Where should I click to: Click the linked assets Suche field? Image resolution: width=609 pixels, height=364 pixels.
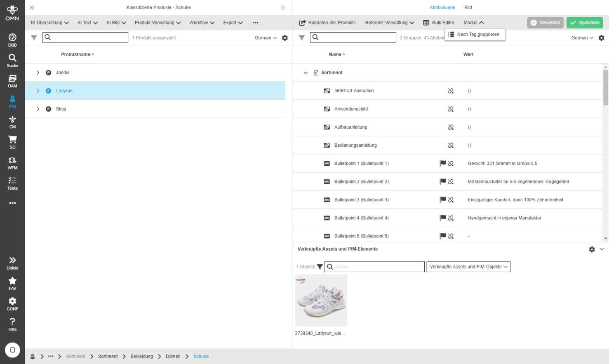coord(374,267)
